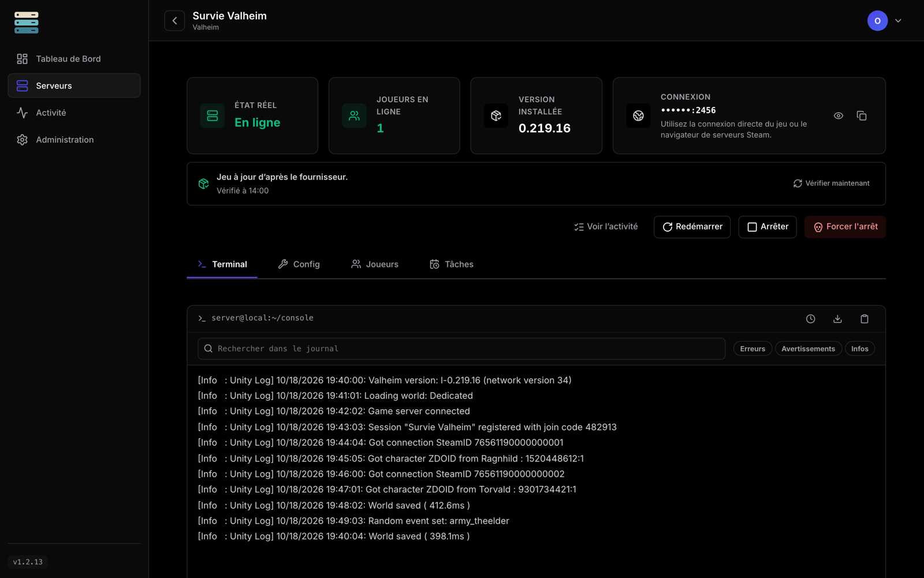Click the log line with join code 482913
The width and height of the screenshot is (924, 578).
tap(407, 427)
